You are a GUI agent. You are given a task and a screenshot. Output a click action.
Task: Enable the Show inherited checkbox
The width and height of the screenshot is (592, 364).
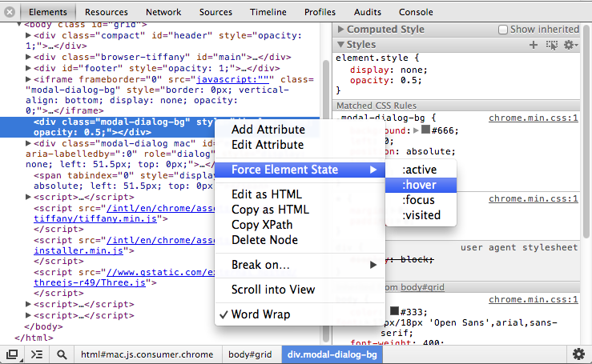point(503,29)
